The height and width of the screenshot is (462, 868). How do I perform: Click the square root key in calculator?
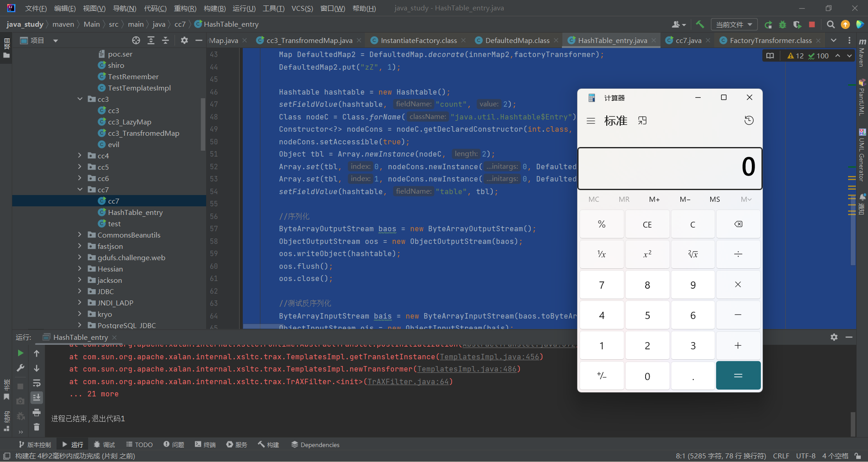693,254
